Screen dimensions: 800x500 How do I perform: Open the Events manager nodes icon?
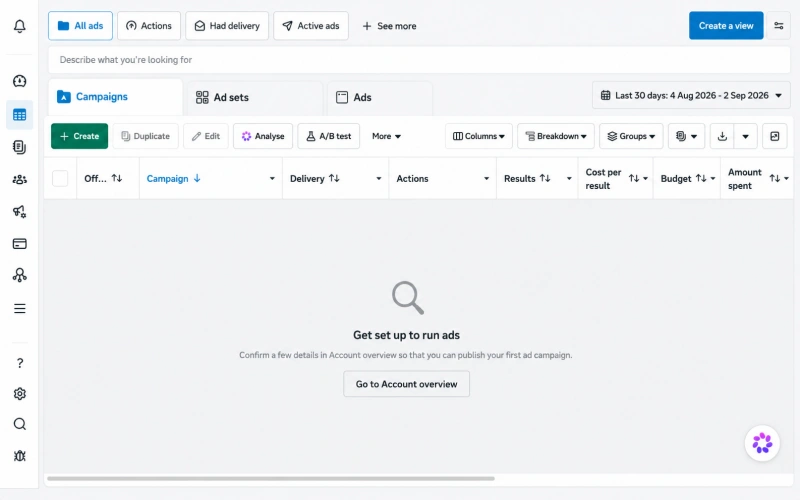pos(19,276)
